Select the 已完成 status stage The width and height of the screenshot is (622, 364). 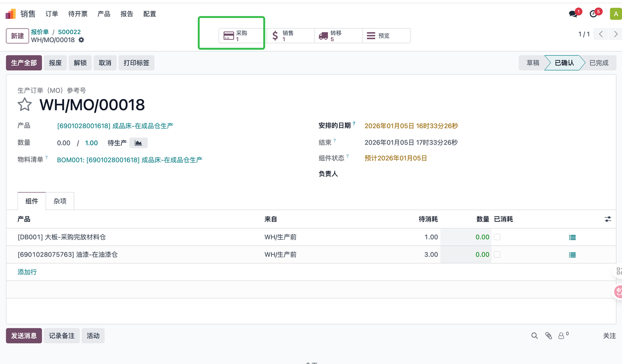(x=599, y=63)
